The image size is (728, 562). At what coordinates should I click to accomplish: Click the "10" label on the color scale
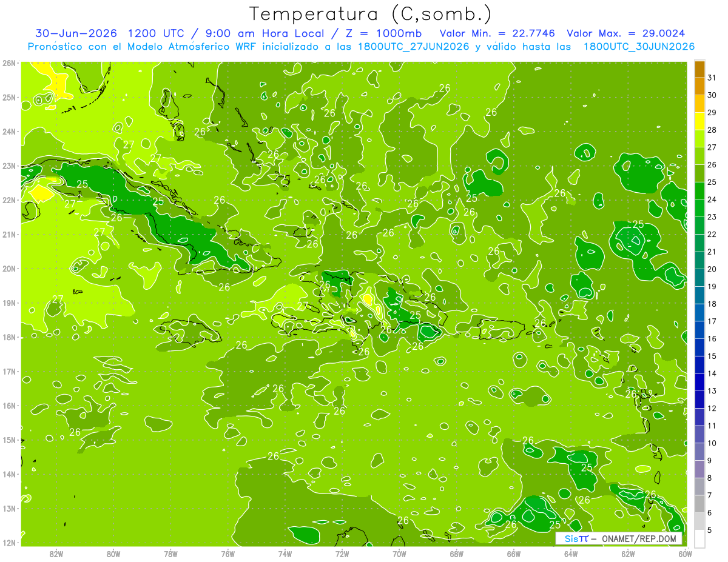point(712,443)
